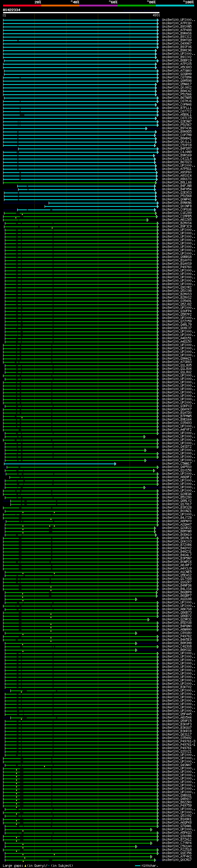This screenshot has height=868, width=197.
Task: Click label UniRef100_A8PNY0
Action: pos(177,521)
